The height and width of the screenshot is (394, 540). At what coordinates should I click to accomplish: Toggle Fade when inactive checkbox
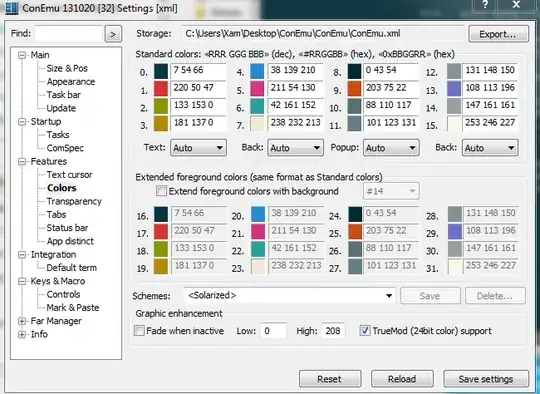[x=139, y=331]
